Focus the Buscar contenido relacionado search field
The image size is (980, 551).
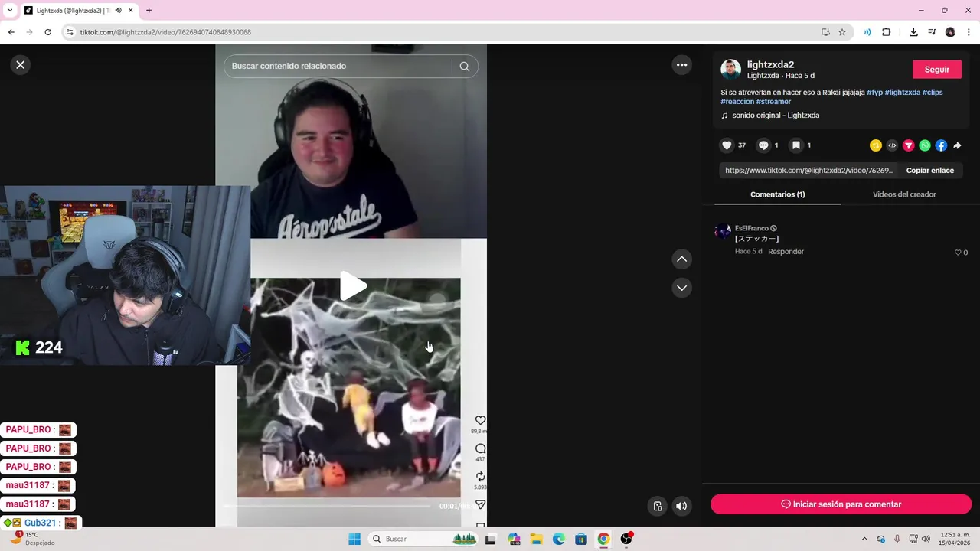point(337,67)
